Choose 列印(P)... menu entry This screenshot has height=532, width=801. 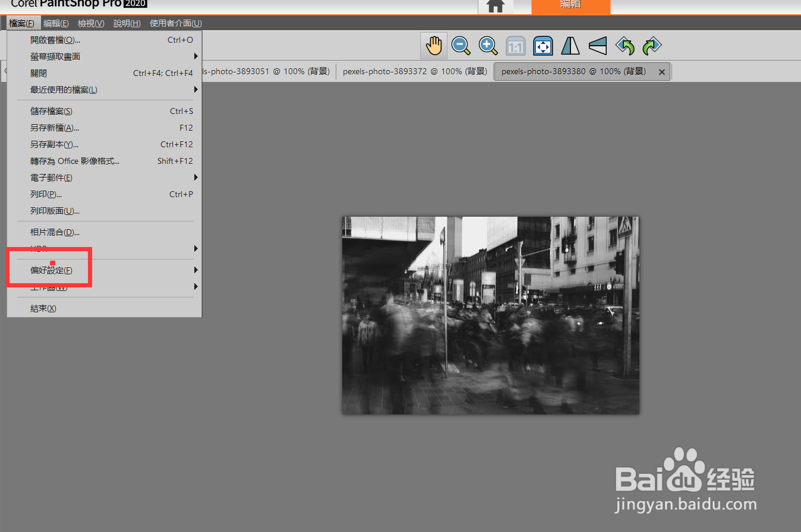(105, 194)
